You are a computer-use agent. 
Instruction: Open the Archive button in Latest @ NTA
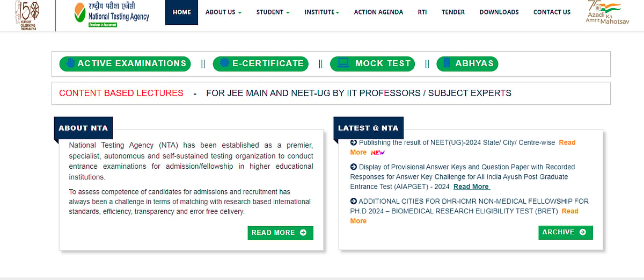[566, 232]
